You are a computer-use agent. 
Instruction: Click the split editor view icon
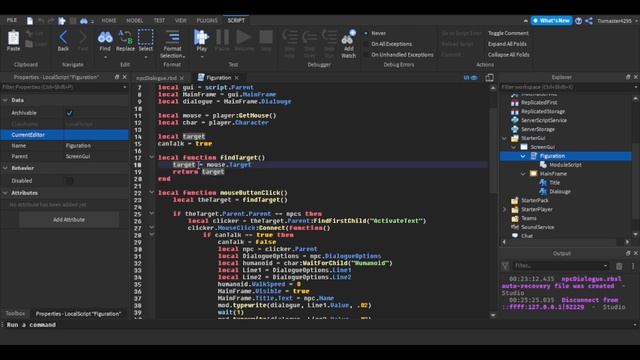[x=489, y=78]
